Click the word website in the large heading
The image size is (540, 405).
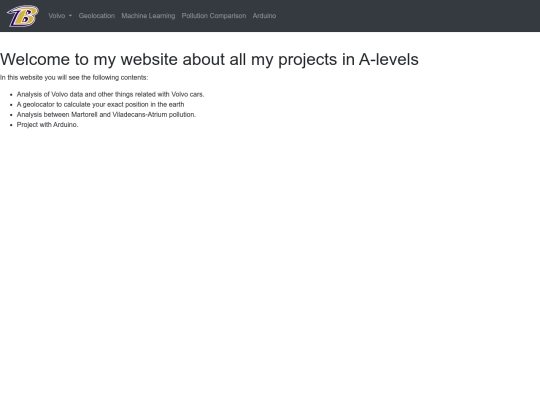[x=149, y=59]
